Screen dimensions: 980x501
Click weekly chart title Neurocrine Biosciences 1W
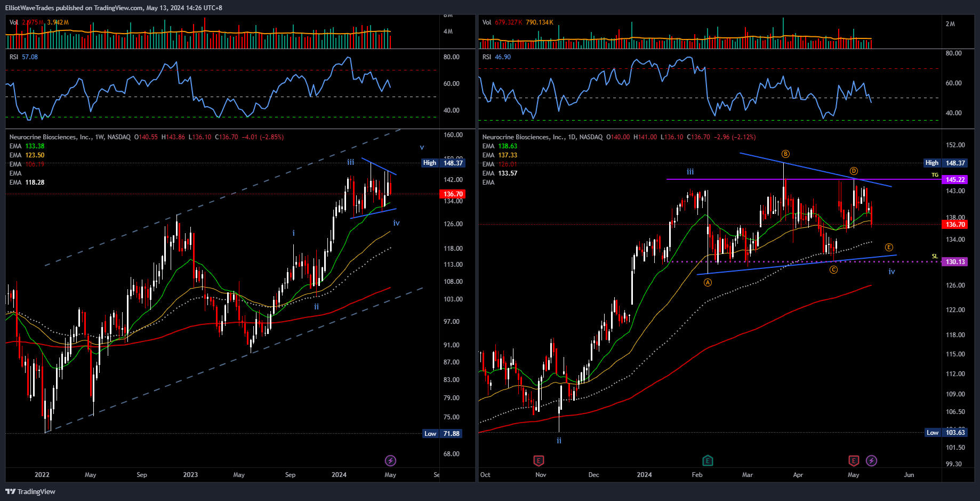[x=70, y=137]
